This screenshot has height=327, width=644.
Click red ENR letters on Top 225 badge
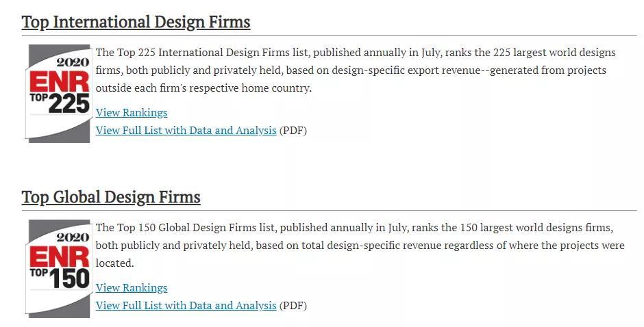point(60,82)
